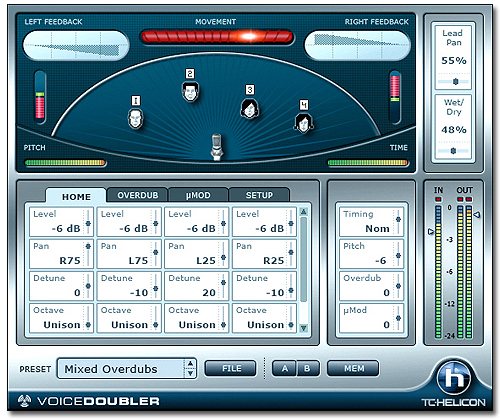Viewport: 500px width, 420px height.
Task: Click the Time horizontal meter bar
Action: coord(368,163)
